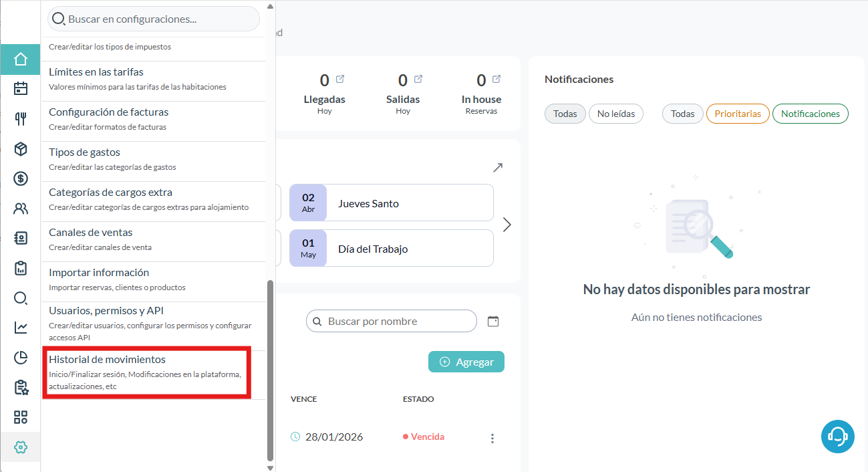
Task: Open the pie chart reports icon
Action: pyautogui.click(x=21, y=358)
